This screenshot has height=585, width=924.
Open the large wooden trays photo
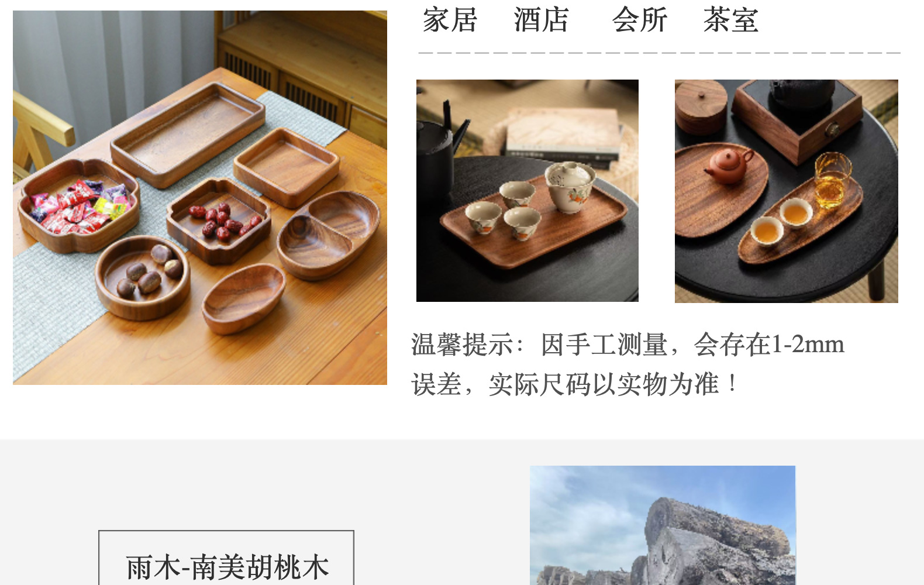pos(200,198)
